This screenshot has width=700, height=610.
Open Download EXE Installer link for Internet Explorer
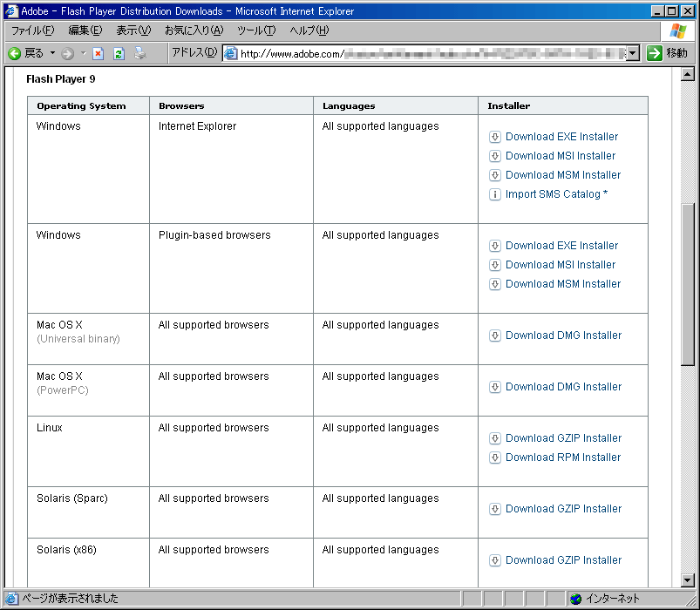pos(561,137)
